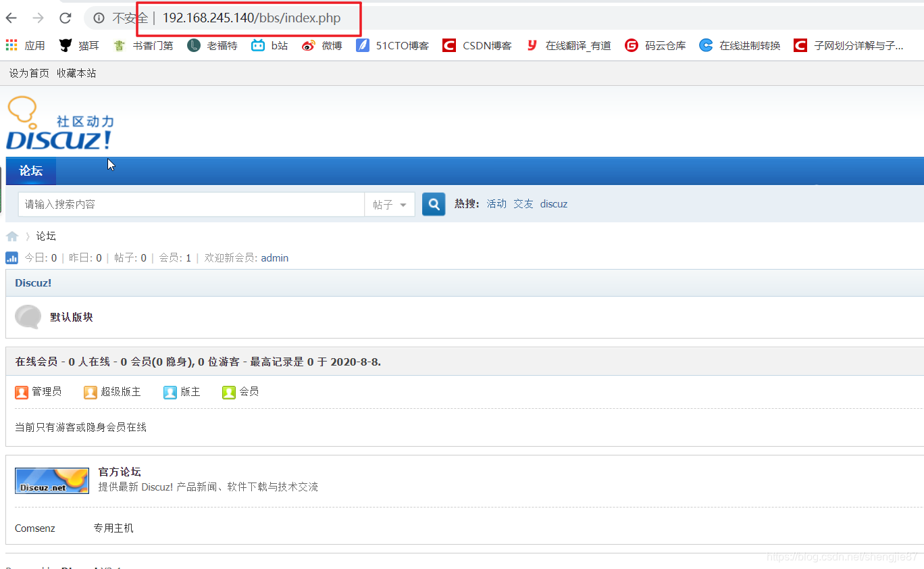The width and height of the screenshot is (924, 569).
Task: Click 论坛 in the breadcrumb
Action: [x=46, y=236]
